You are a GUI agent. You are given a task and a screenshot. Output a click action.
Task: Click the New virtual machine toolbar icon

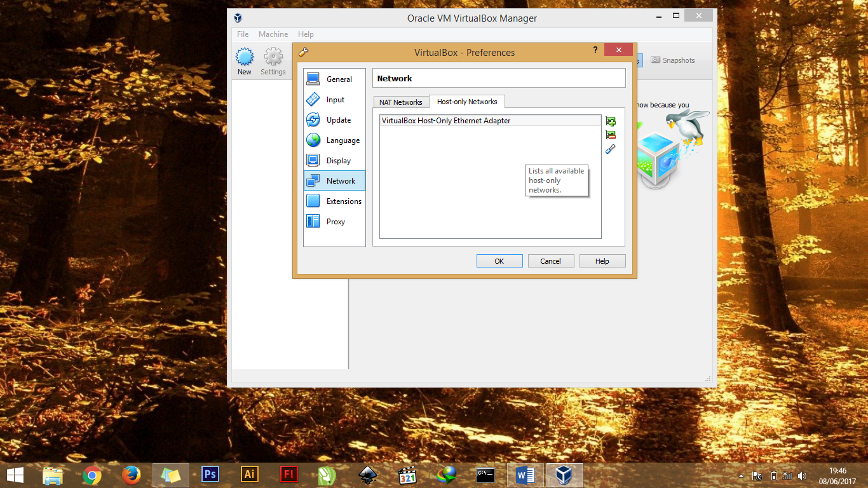245,62
